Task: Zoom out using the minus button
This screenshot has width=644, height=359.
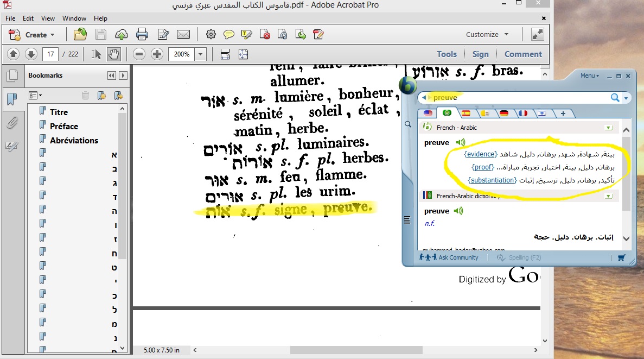Action: coord(139,54)
